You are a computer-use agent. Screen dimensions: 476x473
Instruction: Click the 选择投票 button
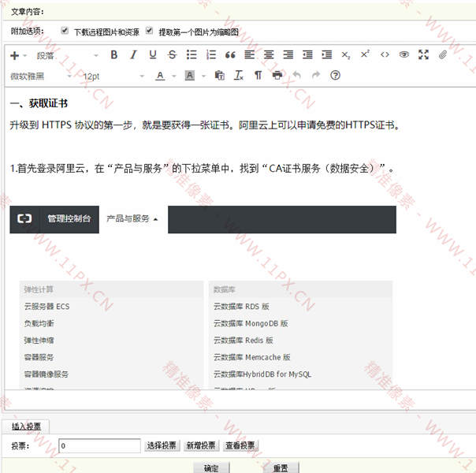coord(162,445)
